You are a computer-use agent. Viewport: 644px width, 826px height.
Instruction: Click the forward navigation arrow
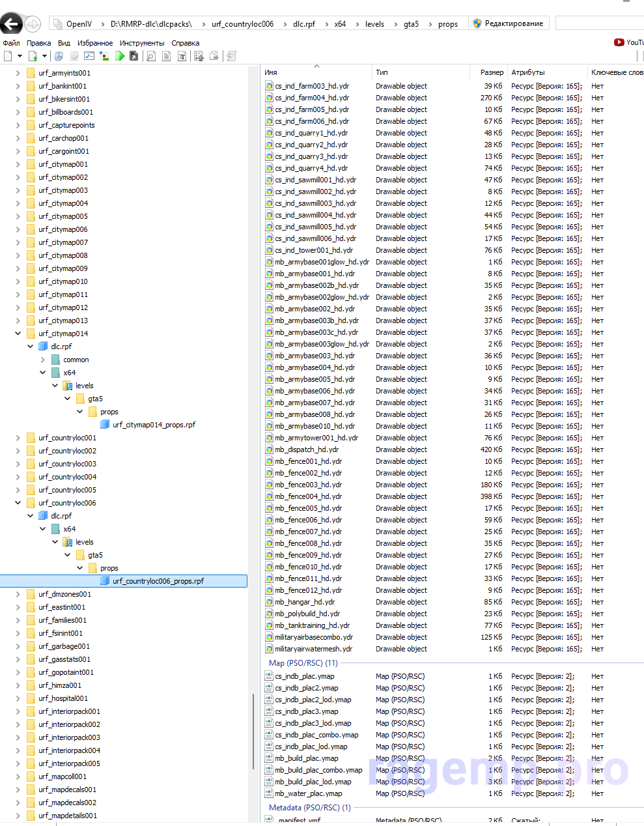[x=33, y=24]
